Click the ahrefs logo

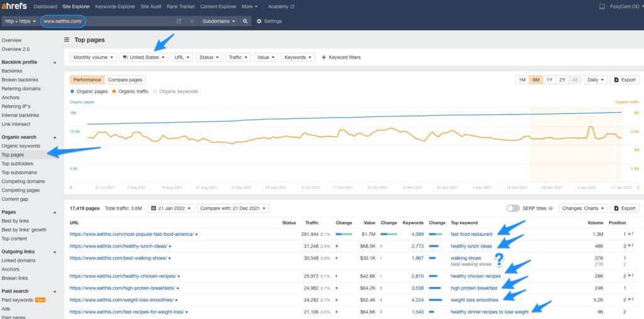coord(14,6)
